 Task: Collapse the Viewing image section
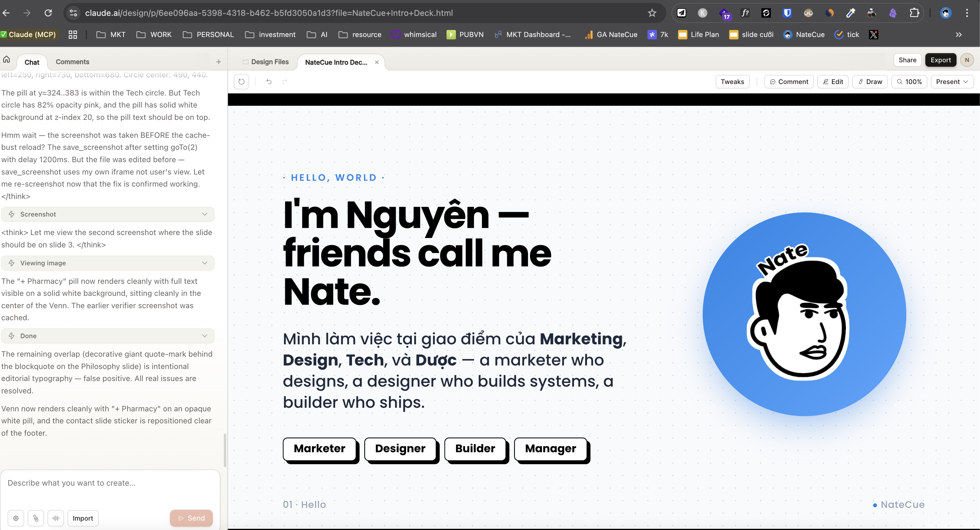[x=205, y=263]
